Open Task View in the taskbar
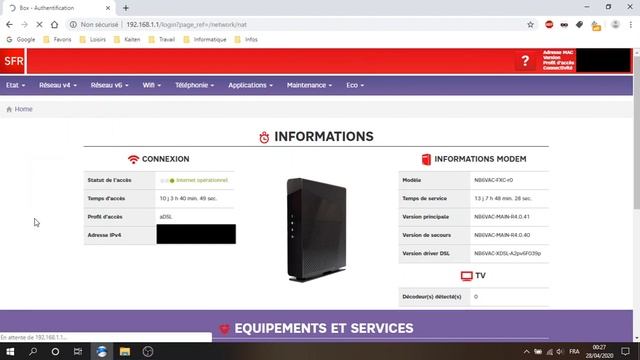This screenshot has height=360, width=640. 78,351
